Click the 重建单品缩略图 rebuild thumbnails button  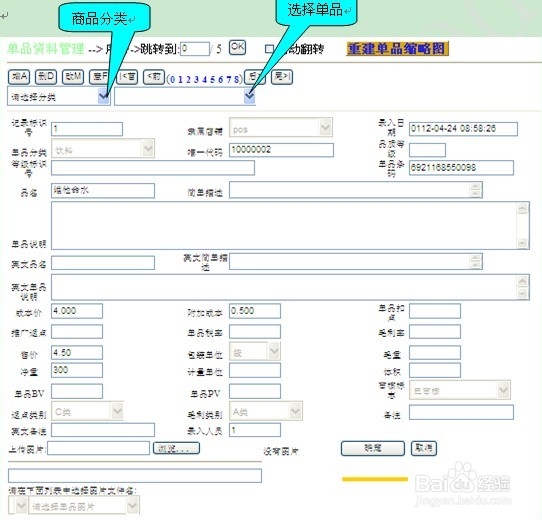[397, 49]
